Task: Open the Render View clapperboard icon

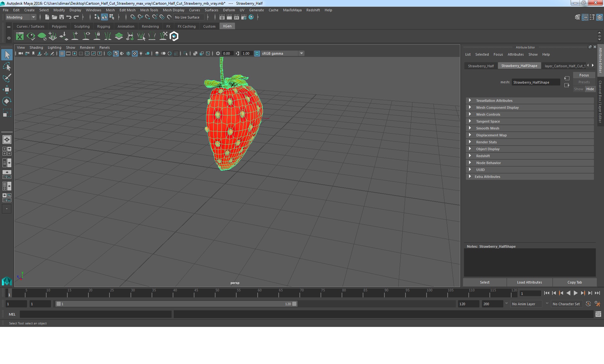Action: click(222, 17)
